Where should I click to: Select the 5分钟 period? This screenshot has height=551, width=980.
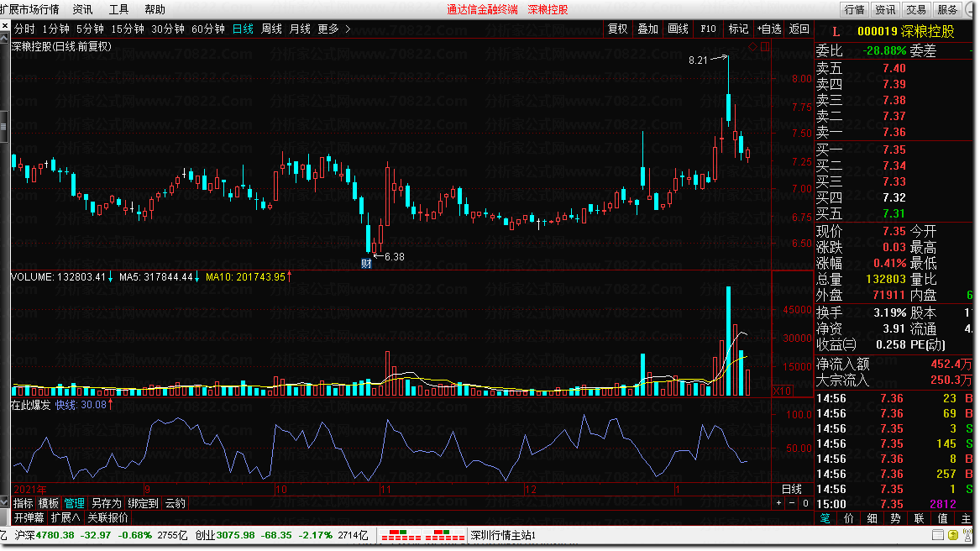90,29
